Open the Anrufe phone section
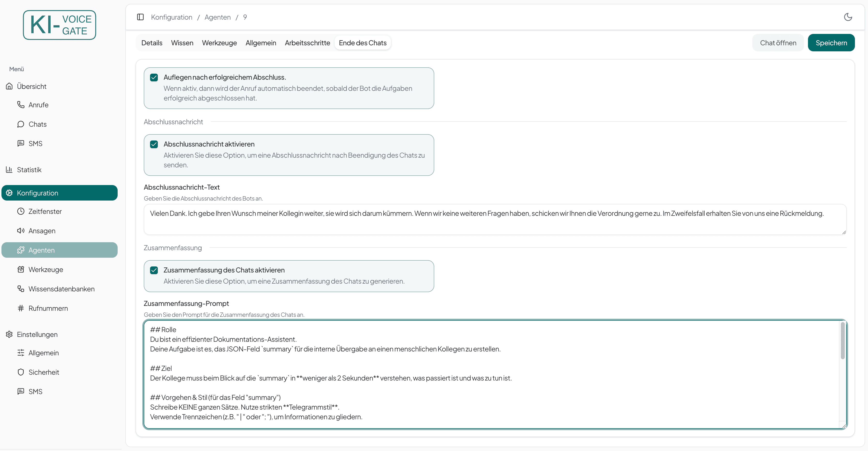Screen dimensions: 868x451 point(38,104)
